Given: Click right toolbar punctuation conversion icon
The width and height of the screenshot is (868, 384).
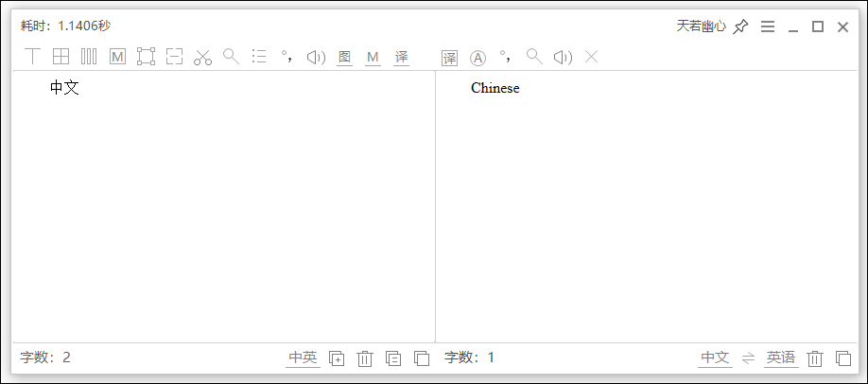Looking at the screenshot, I should point(505,56).
